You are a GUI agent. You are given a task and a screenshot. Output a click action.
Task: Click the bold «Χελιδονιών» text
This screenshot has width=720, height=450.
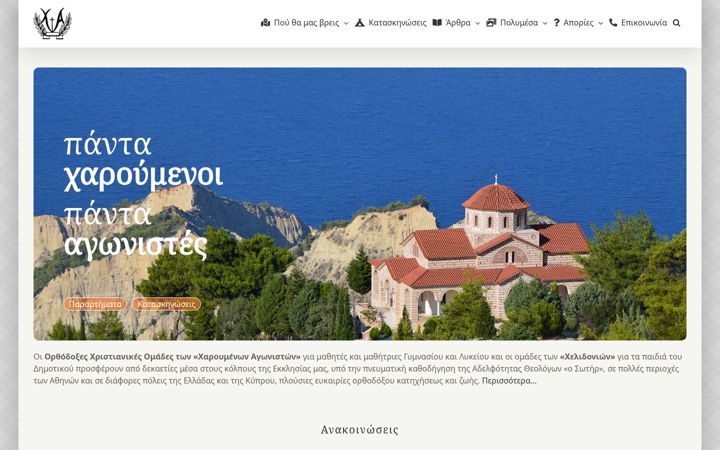pos(587,356)
